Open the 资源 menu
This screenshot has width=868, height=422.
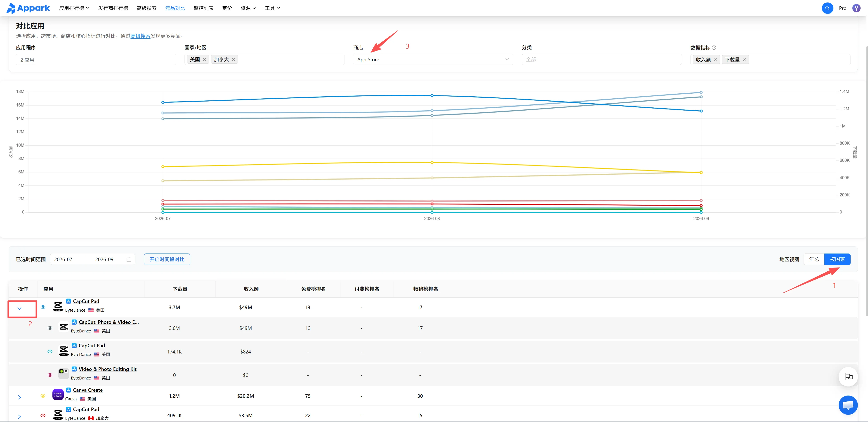pyautogui.click(x=248, y=8)
